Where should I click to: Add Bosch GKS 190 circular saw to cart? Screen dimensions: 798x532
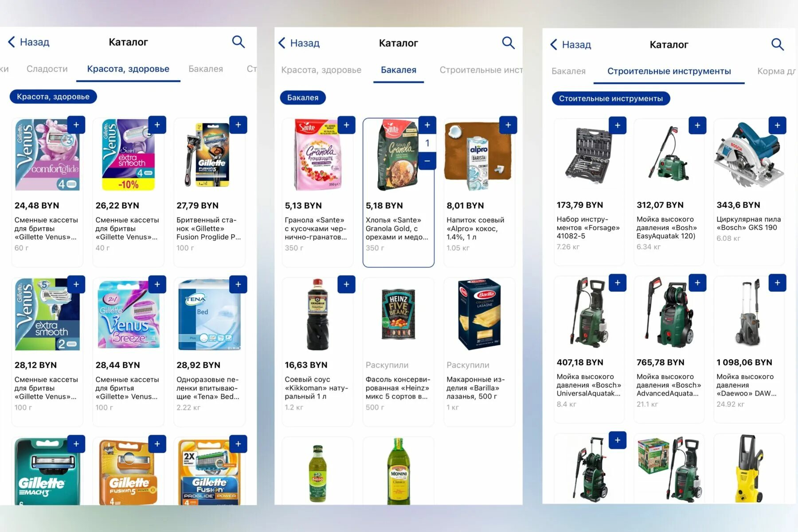(777, 125)
